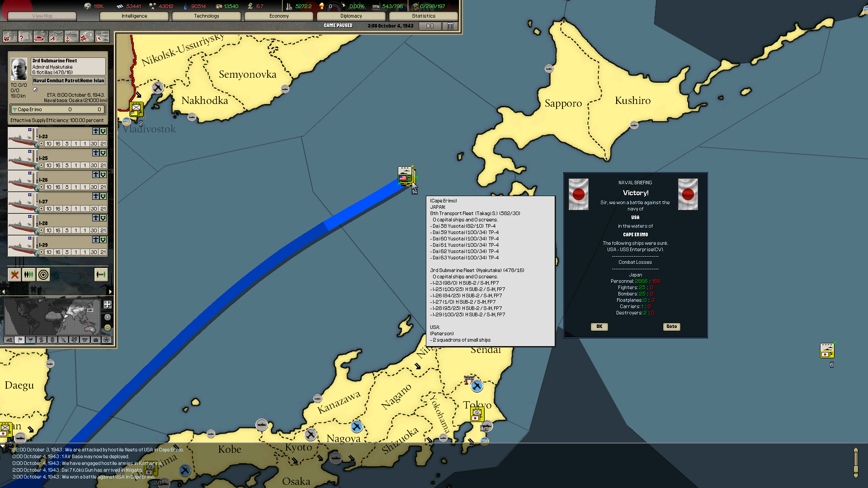Select the unit counter at Vladivostok
This screenshot has height=488, width=868.
[x=136, y=109]
